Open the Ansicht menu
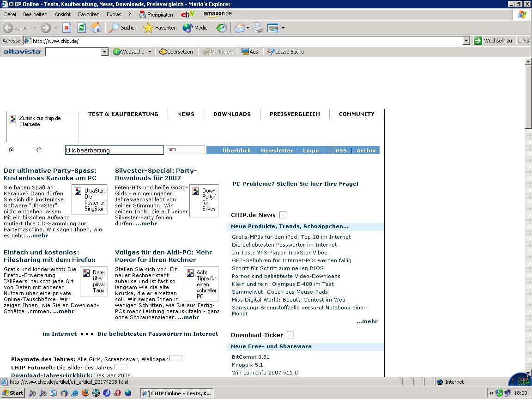This screenshot has height=399, width=532. tap(63, 14)
